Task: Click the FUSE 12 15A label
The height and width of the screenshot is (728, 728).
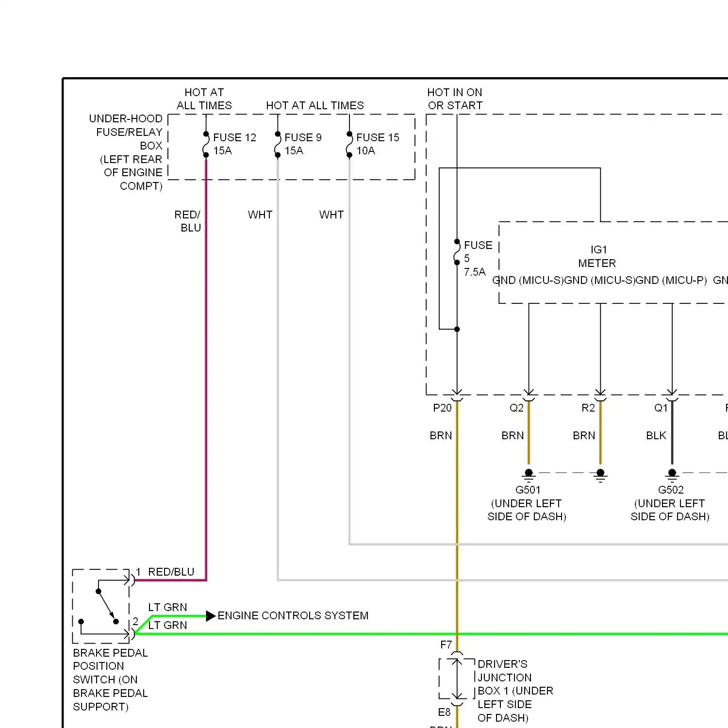Action: click(x=234, y=144)
